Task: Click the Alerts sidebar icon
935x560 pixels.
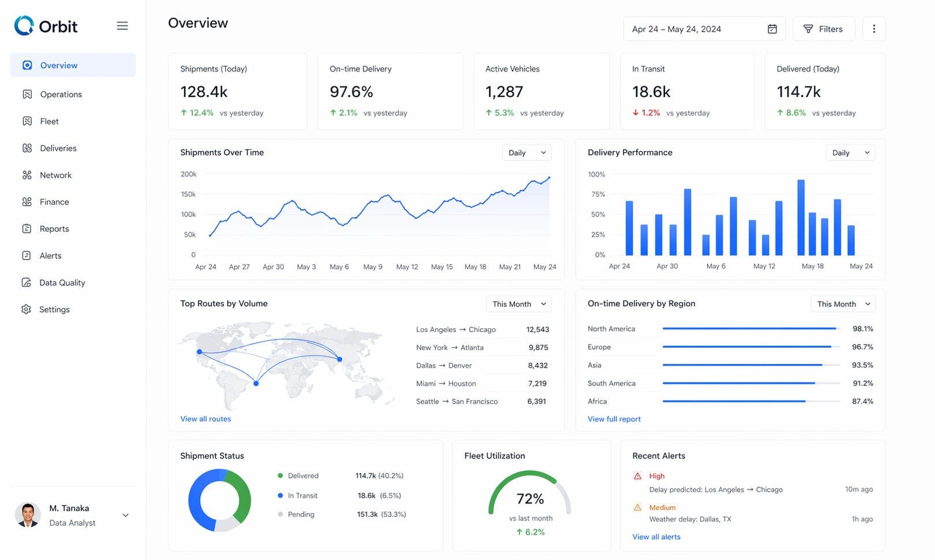Action: click(27, 255)
